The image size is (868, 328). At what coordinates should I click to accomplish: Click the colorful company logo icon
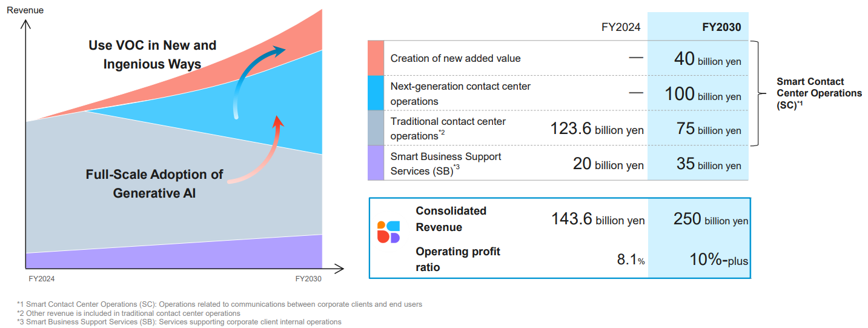pyautogui.click(x=388, y=232)
